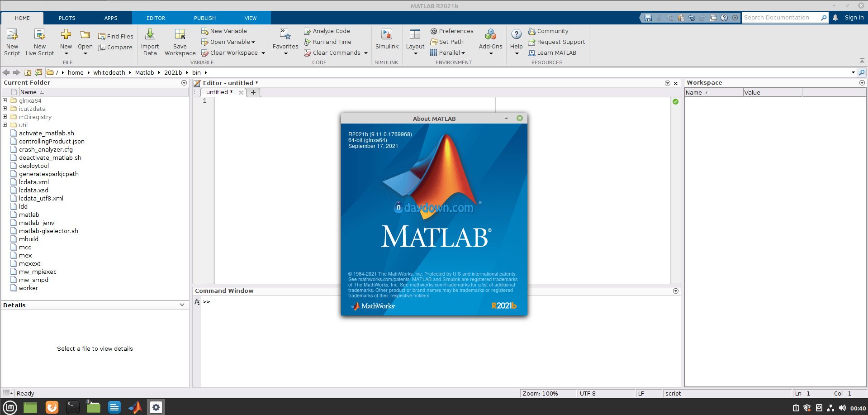Click the Search Documentation field
The height and width of the screenshot is (415, 868).
tap(782, 18)
